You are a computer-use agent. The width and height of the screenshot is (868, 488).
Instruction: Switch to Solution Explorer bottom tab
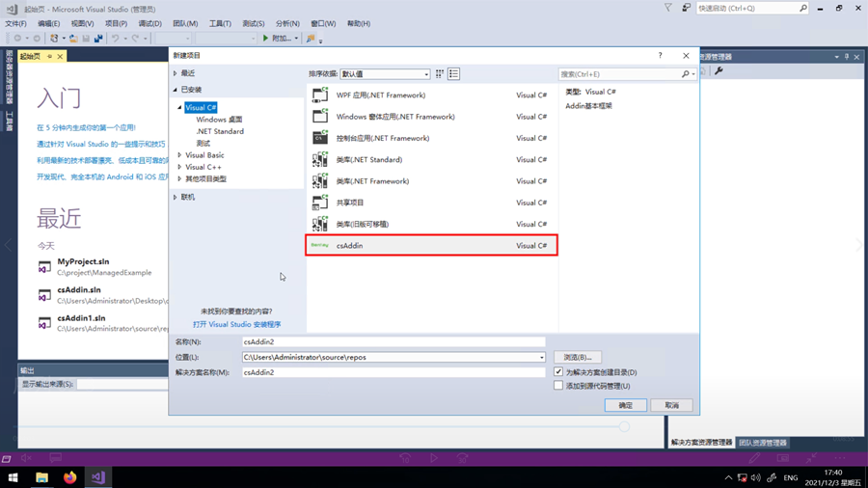701,443
